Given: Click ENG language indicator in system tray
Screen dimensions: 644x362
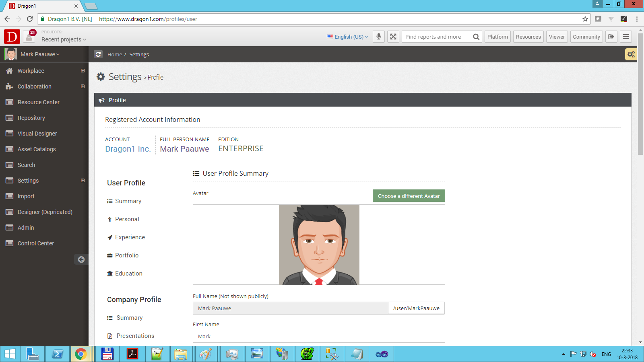Looking at the screenshot, I should coord(606,354).
